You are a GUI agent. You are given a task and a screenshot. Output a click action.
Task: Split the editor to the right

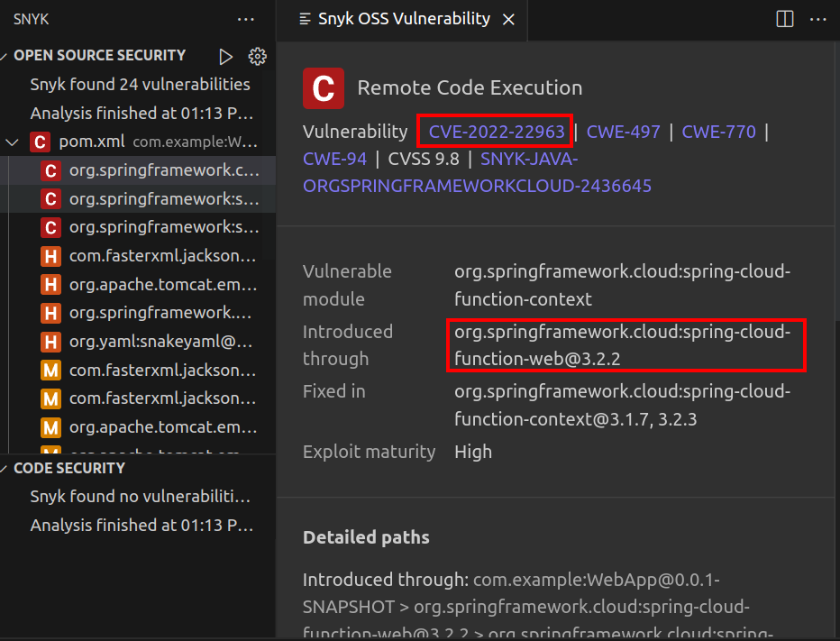tap(784, 19)
